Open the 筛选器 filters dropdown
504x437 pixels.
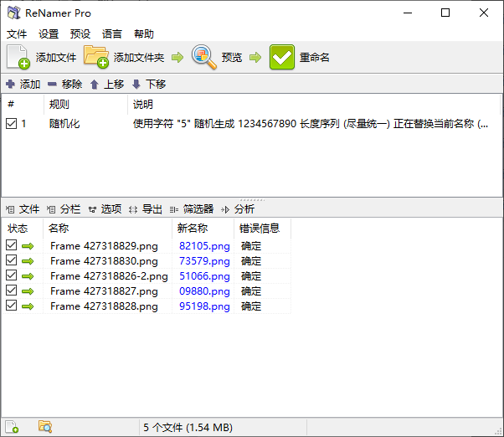tap(192, 209)
